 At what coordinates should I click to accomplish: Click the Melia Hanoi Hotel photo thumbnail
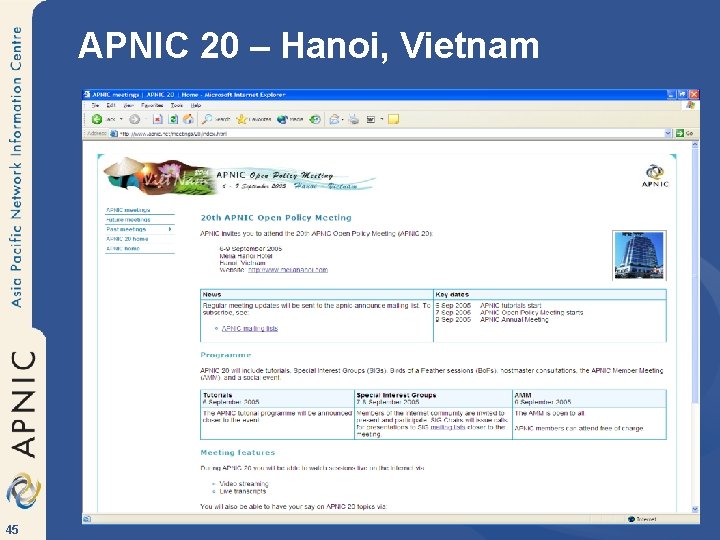point(639,255)
